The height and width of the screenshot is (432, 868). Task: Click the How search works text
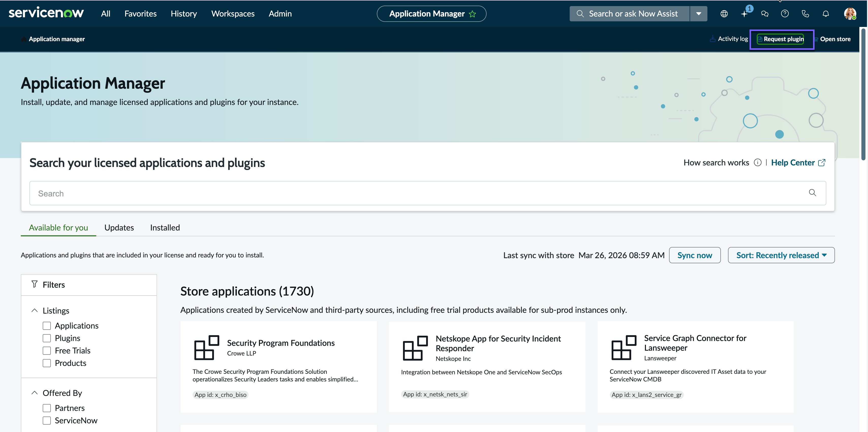click(716, 162)
